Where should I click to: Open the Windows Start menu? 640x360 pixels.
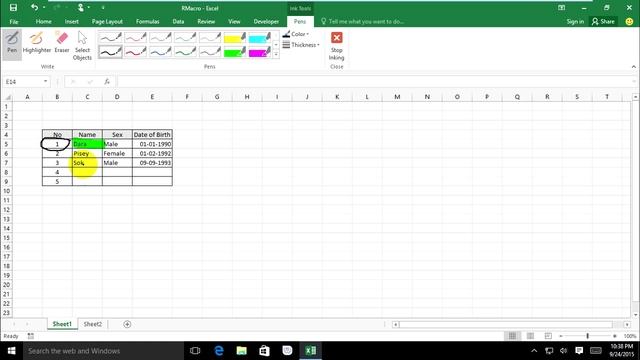click(x=11, y=351)
